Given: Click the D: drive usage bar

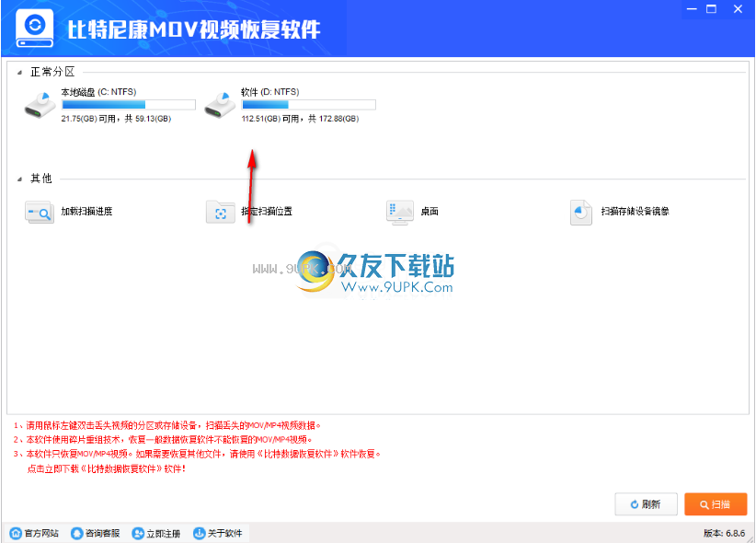Looking at the screenshot, I should coord(309,105).
